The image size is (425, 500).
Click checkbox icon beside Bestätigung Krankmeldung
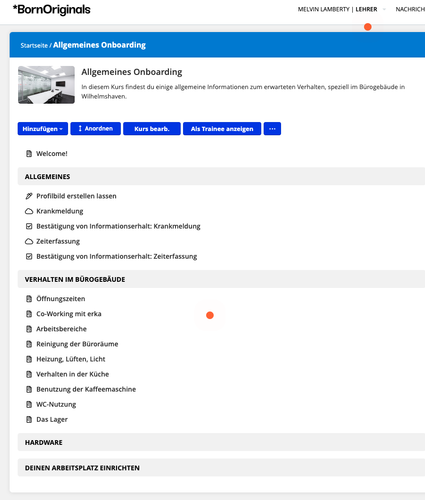(x=29, y=226)
